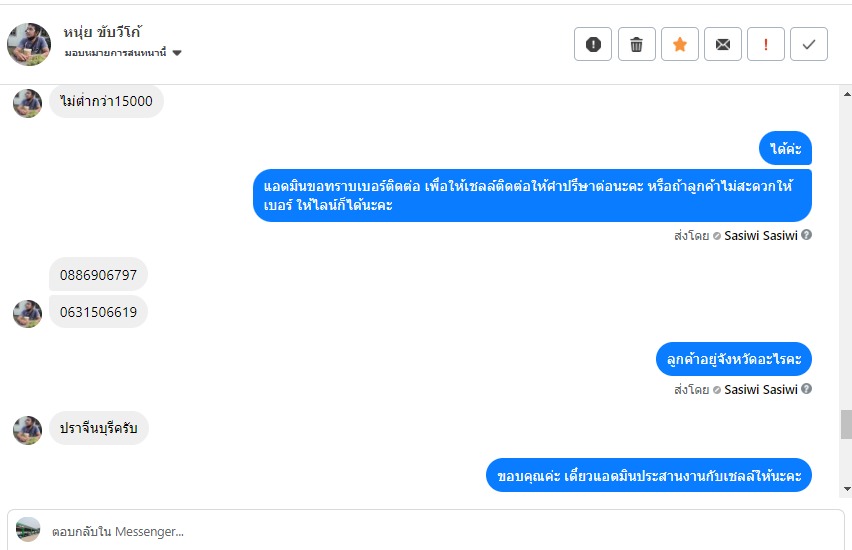
Task: Mark conversation as unread with envelope icon
Action: (723, 44)
